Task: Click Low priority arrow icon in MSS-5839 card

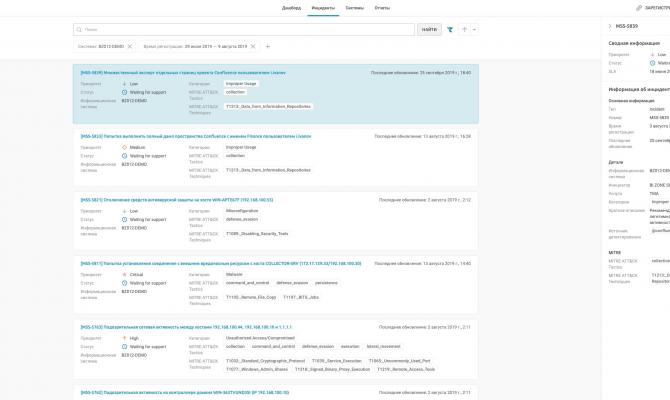Action: 124,84
